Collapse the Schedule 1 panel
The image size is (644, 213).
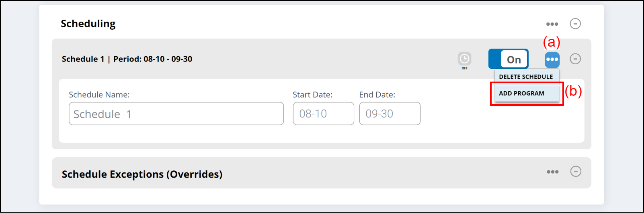point(575,59)
